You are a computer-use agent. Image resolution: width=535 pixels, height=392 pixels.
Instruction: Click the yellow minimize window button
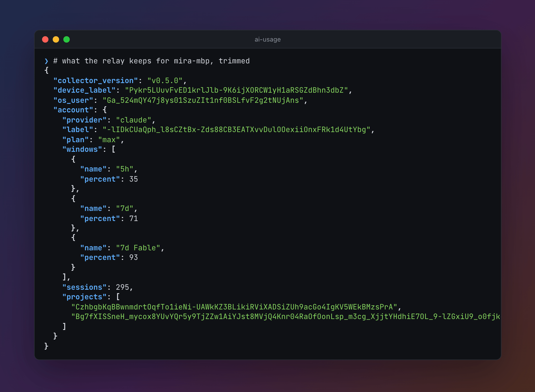pyautogui.click(x=56, y=39)
